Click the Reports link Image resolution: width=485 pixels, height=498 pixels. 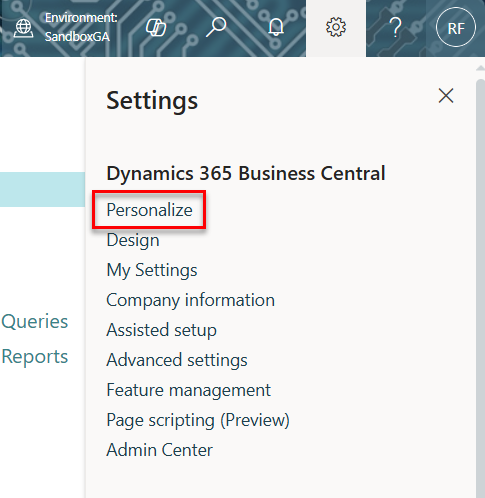coord(35,357)
